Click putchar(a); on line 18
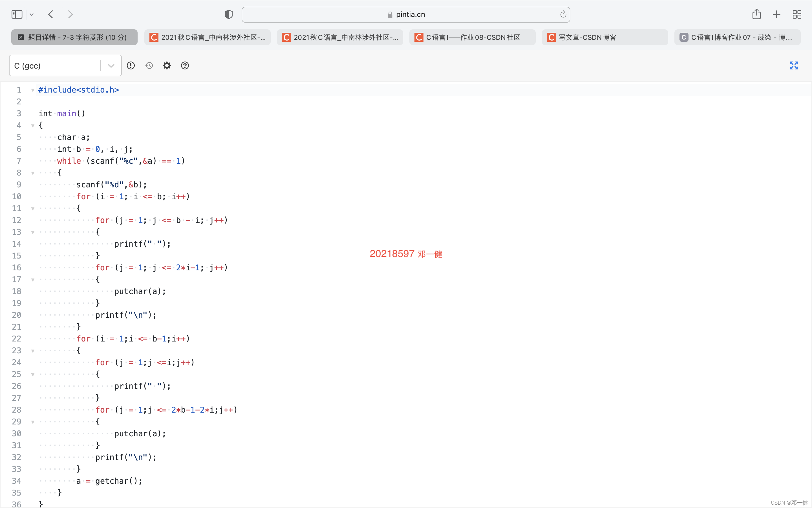 coord(140,291)
